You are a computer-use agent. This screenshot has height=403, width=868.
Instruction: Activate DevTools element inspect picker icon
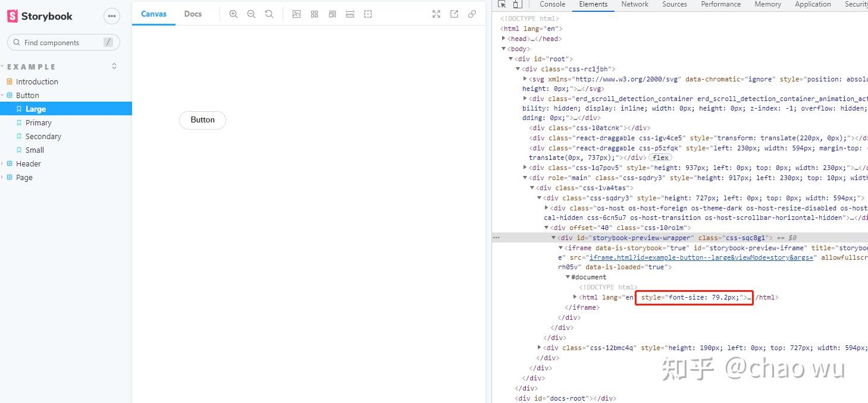502,4
